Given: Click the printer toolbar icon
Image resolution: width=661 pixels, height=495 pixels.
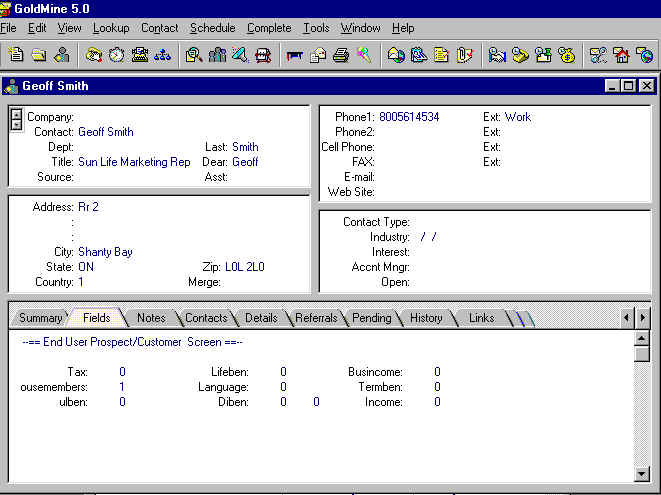Looking at the screenshot, I should [341, 55].
